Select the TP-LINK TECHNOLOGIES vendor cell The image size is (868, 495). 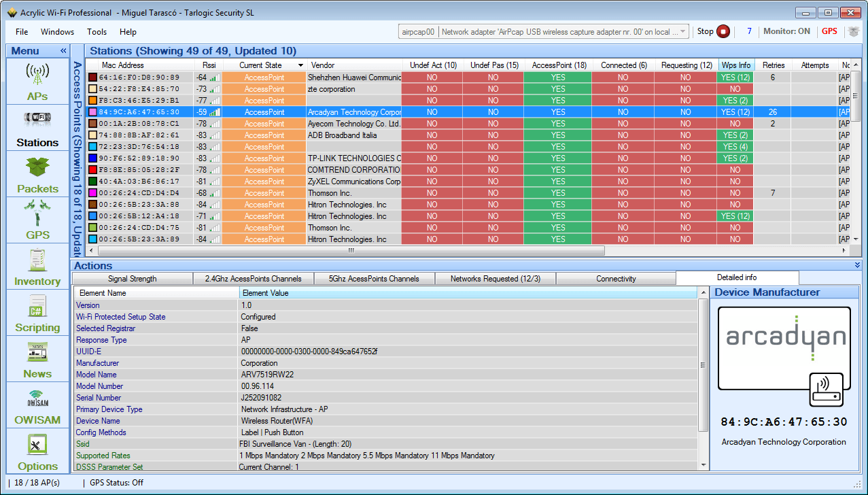(354, 158)
